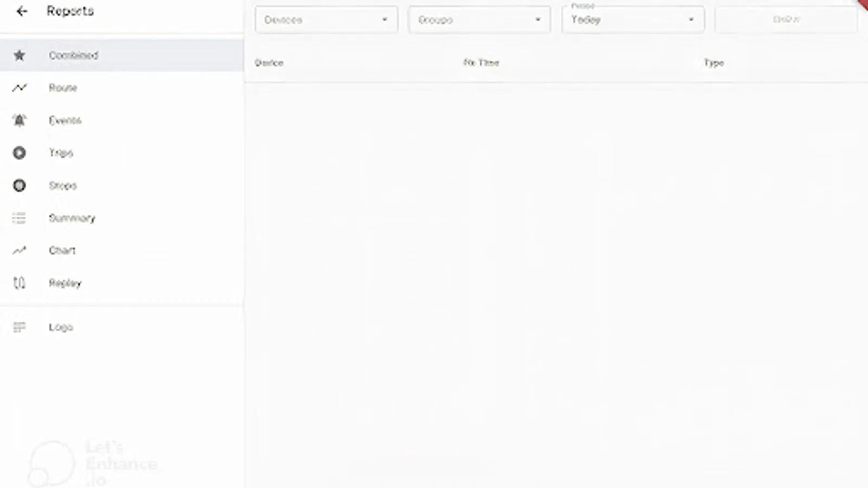The image size is (868, 488).
Task: Click the Route report line-graph icon
Action: point(20,87)
